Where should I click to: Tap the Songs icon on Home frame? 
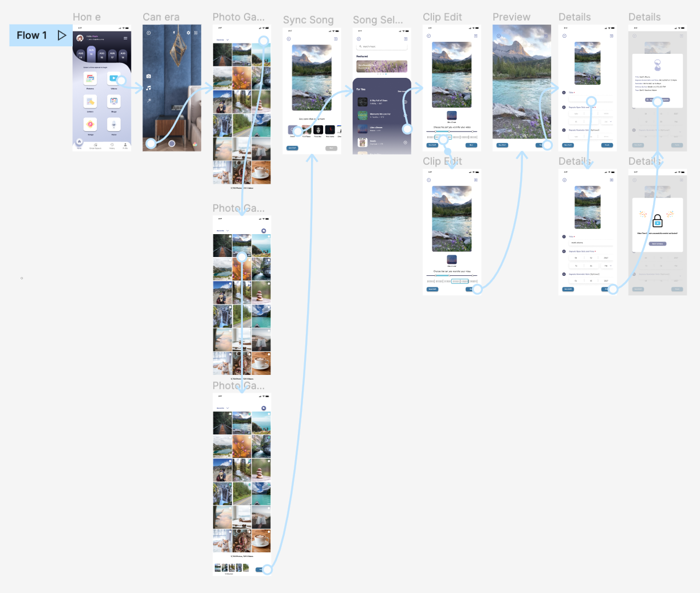pyautogui.click(x=90, y=124)
